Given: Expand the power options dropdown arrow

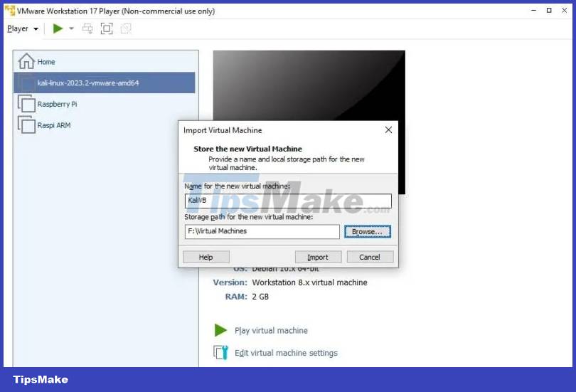Looking at the screenshot, I should pos(71,28).
